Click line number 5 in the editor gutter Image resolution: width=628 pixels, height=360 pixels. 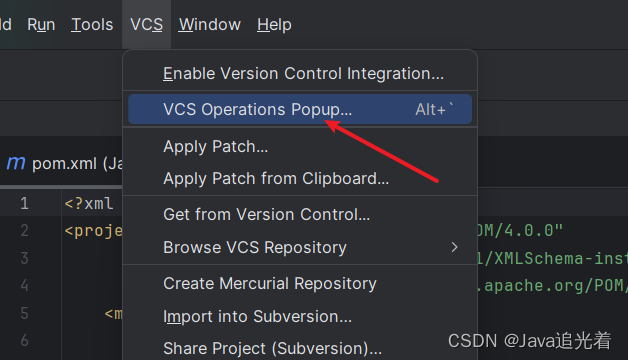click(x=24, y=313)
